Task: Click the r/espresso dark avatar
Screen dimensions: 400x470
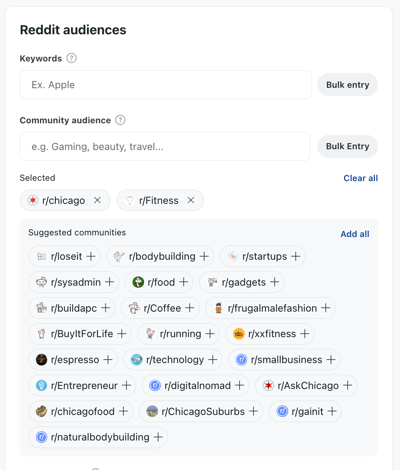Action: [41, 359]
